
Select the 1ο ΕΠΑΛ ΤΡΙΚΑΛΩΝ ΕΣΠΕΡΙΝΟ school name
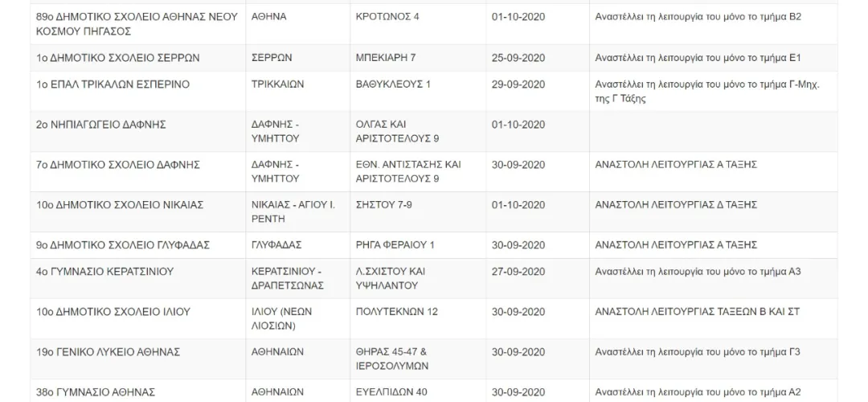(x=113, y=84)
